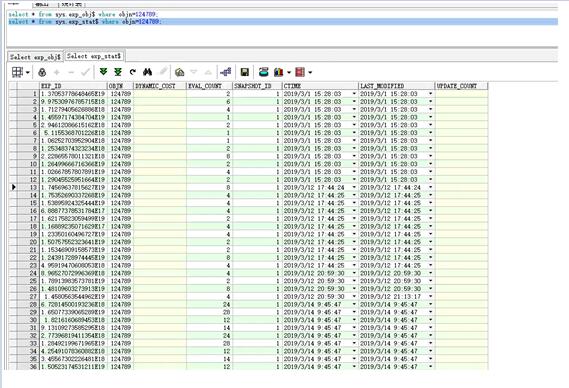
Task: Click the grey down-triangle next record icon
Action: coord(194,72)
